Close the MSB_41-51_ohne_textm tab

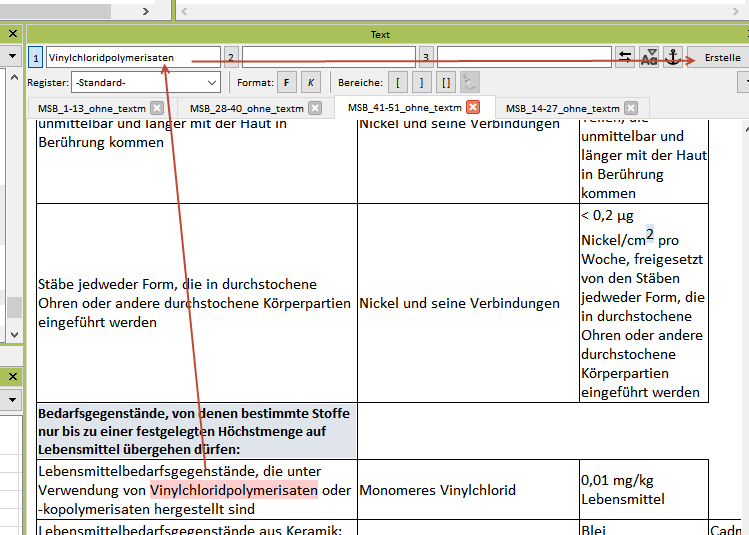pos(473,107)
